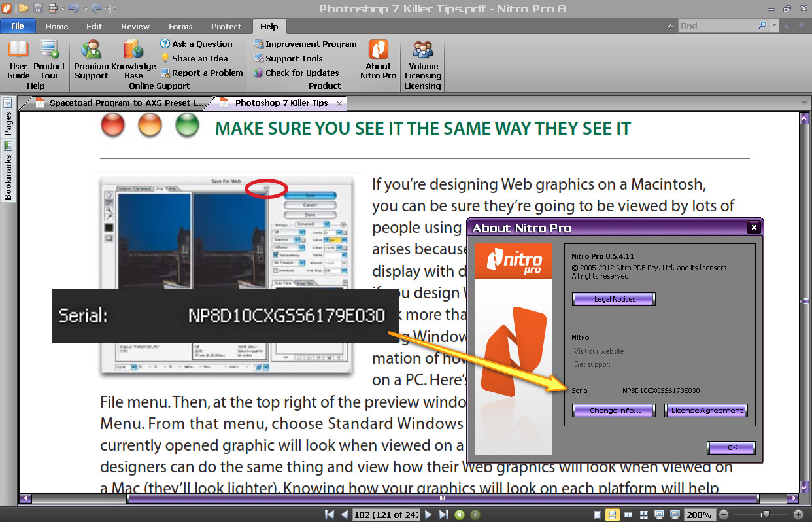812x522 pixels.
Task: Open the Find options dropdown arrow
Action: coord(774,26)
